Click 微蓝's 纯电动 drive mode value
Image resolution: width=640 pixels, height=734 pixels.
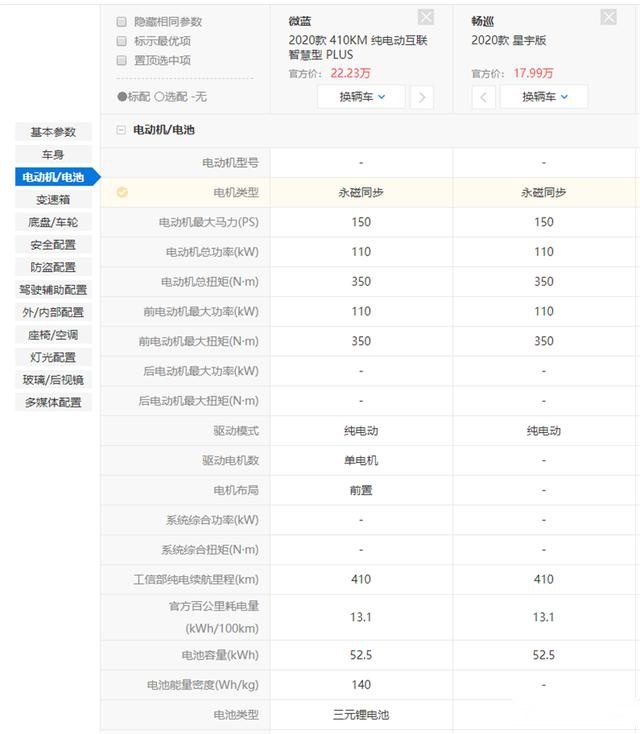(361, 431)
